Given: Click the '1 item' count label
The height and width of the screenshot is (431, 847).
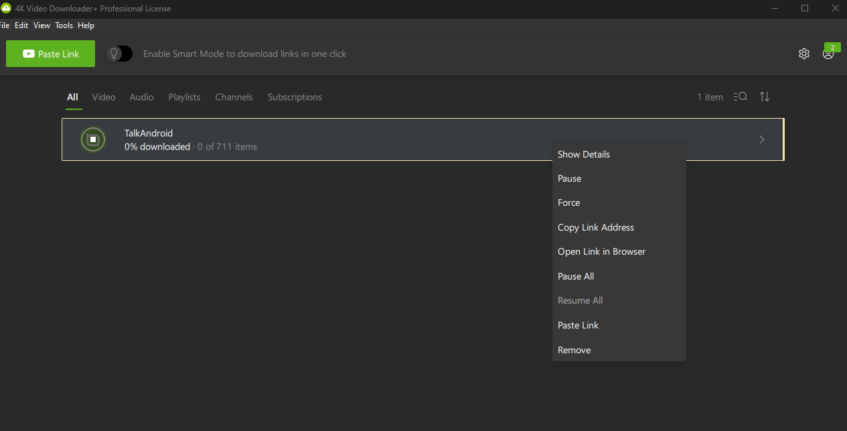Looking at the screenshot, I should (710, 97).
